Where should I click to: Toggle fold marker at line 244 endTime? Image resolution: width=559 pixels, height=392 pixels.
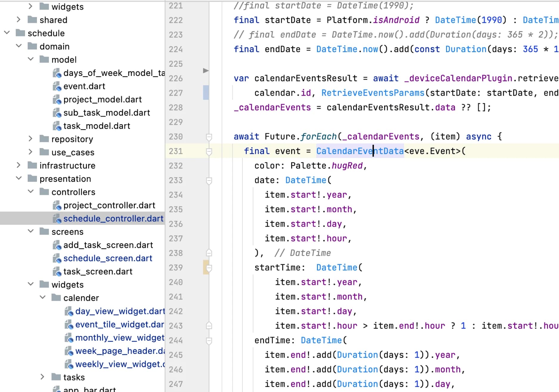209,340
